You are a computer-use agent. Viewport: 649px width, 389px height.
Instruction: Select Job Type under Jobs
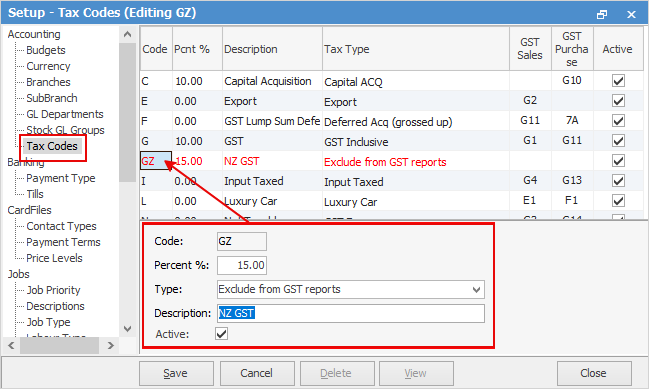[48, 322]
